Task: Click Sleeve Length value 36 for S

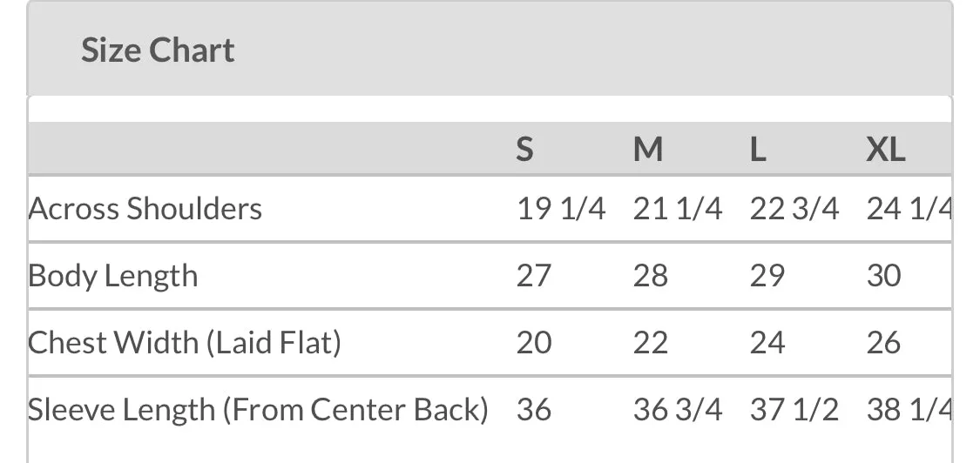Action: 533,409
